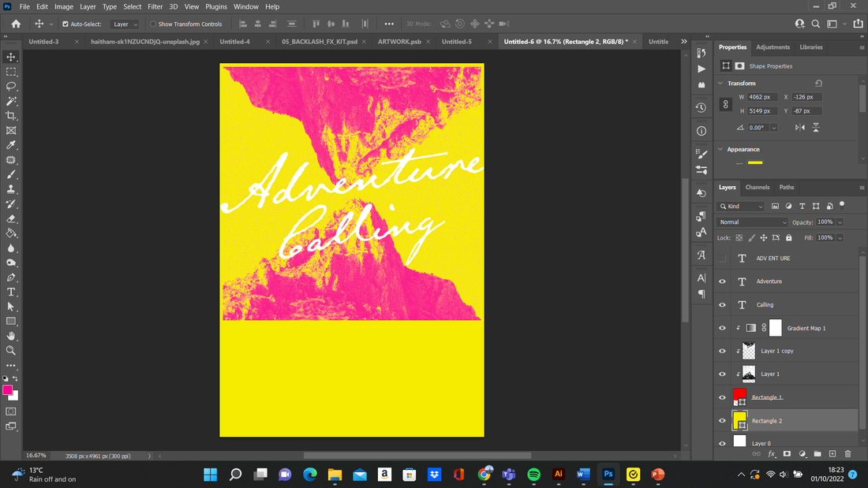
Task: Uncheck the Auto-Select checkbox
Action: point(65,24)
